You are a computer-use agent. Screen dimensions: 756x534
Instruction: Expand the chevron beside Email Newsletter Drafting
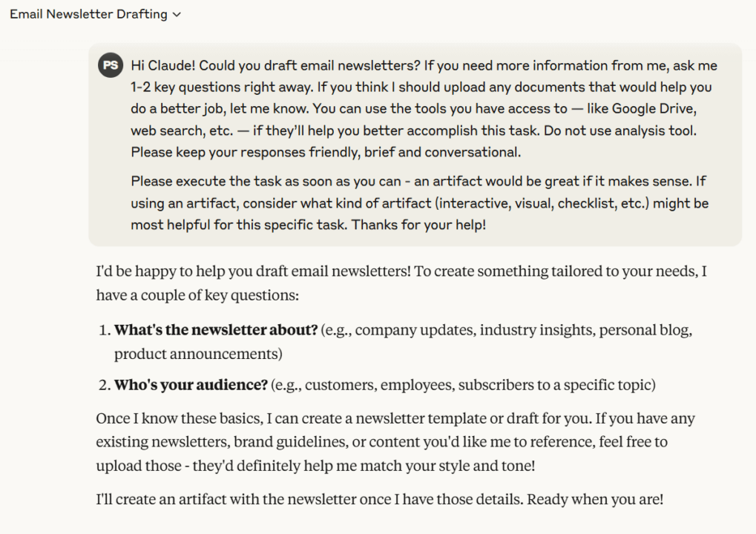[x=177, y=14]
